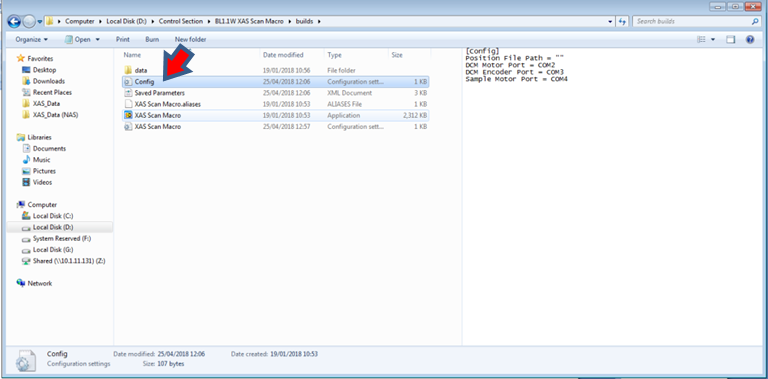This screenshot has height=379, width=768.
Task: Open the Music library
Action: coord(41,160)
